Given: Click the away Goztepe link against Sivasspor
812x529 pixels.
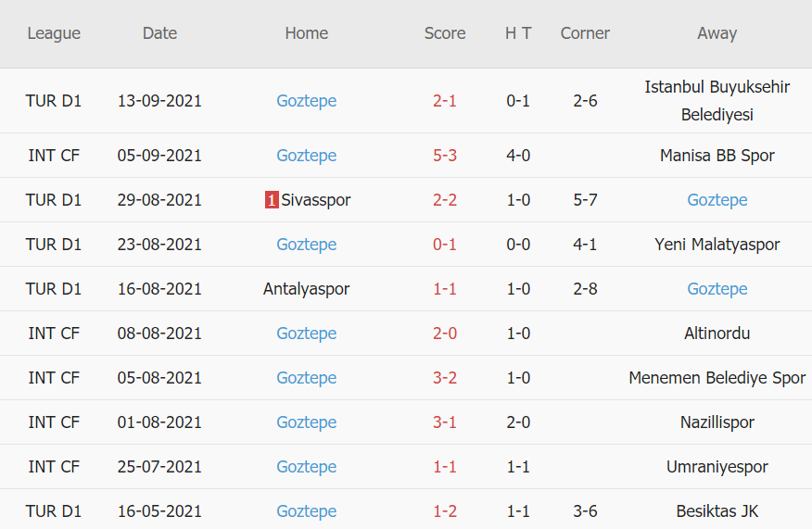Looking at the screenshot, I should [x=717, y=200].
